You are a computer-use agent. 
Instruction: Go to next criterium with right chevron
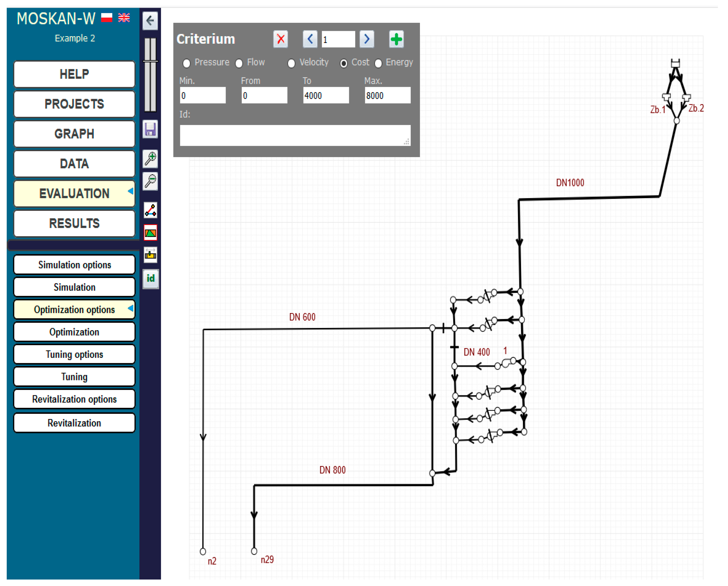367,39
